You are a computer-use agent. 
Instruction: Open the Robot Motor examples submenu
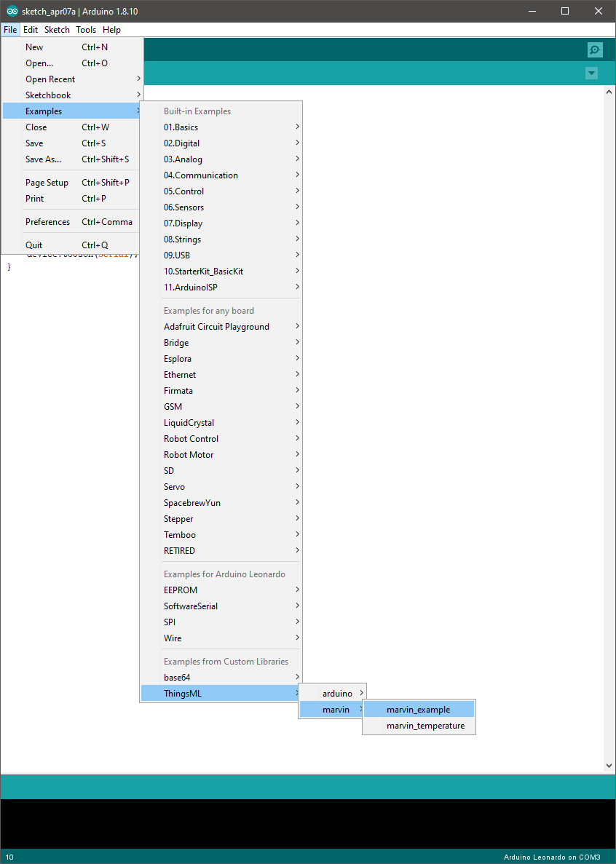coord(221,455)
